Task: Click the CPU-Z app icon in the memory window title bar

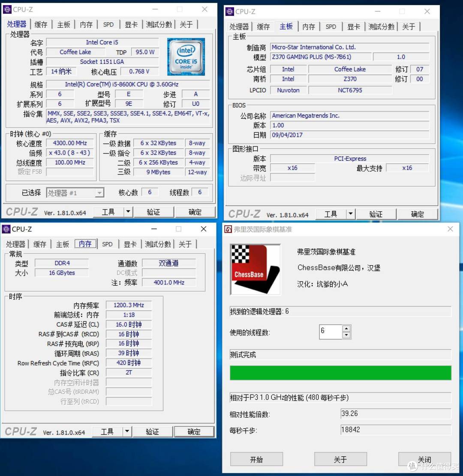Action: (x=6, y=229)
